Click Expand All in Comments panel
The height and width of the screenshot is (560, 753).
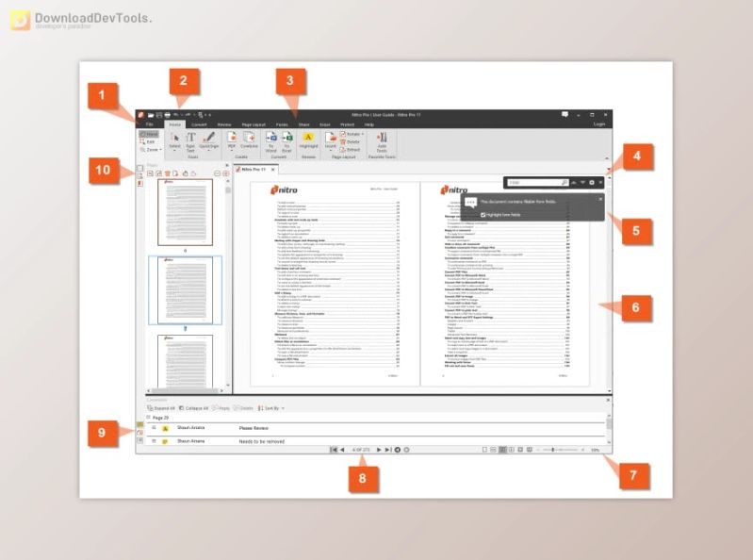click(x=161, y=408)
